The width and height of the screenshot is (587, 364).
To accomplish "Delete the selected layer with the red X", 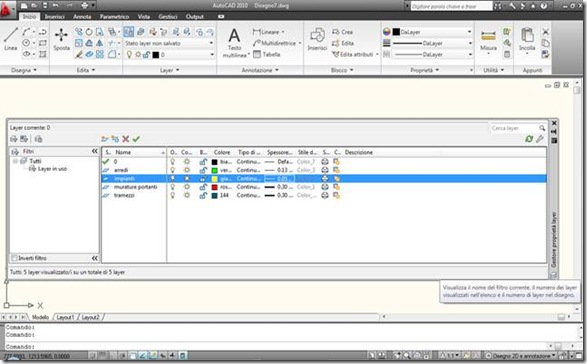I will click(126, 139).
